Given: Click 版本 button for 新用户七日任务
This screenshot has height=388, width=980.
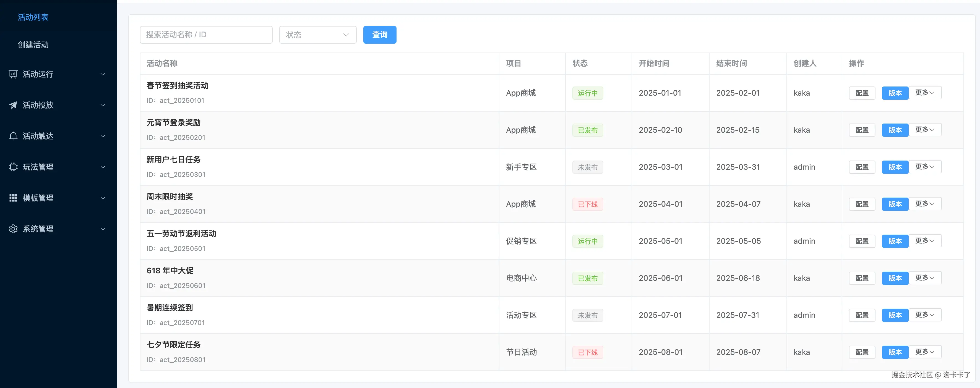Looking at the screenshot, I should point(895,167).
